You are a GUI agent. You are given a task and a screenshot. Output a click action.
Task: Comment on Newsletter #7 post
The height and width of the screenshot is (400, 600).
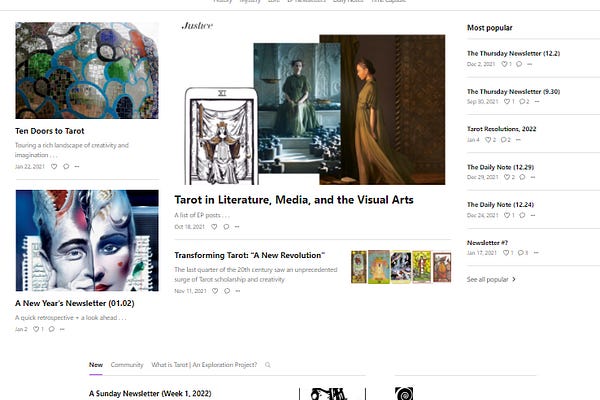coord(523,253)
